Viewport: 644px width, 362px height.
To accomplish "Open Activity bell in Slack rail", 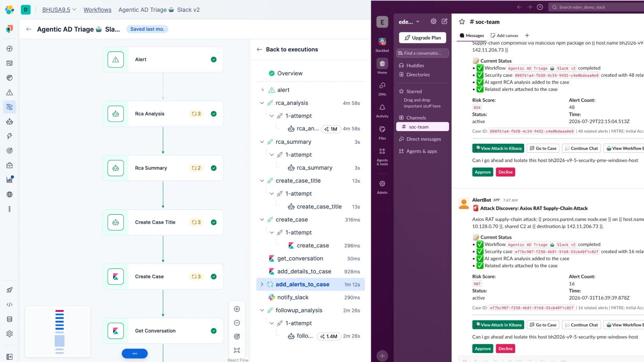I will 382,110.
